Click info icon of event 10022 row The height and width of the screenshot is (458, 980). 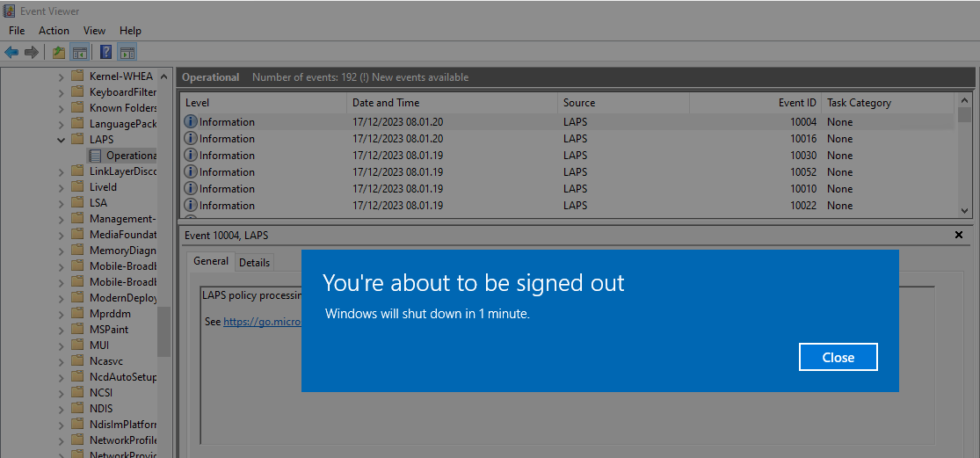coord(191,205)
